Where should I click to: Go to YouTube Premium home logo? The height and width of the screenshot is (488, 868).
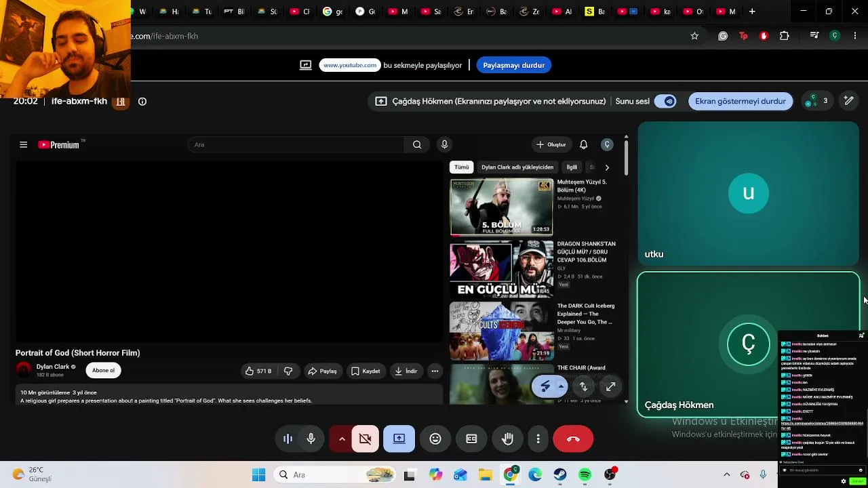click(59, 144)
